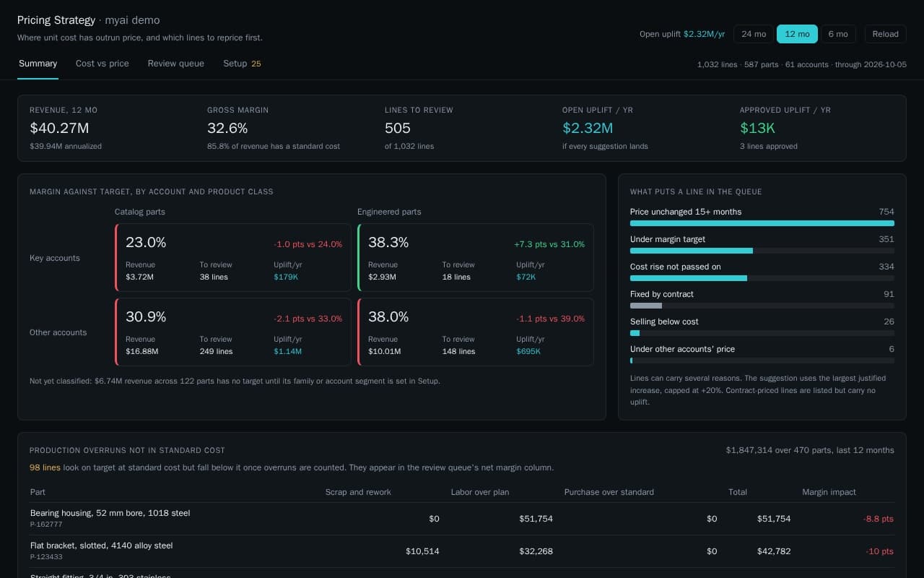Viewport: 924px width, 578px height.
Task: Click the Scrap and rework column header
Action: (x=358, y=492)
